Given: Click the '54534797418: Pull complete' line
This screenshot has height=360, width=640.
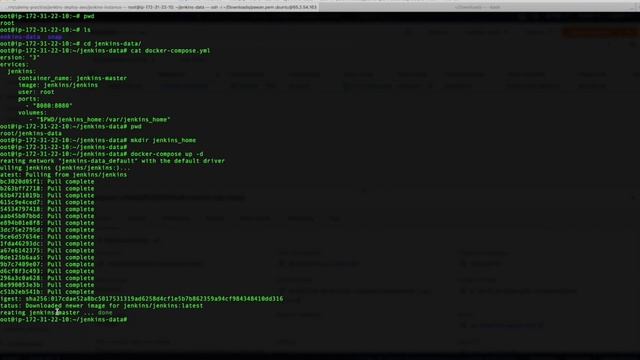Looking at the screenshot, I should tap(47, 209).
